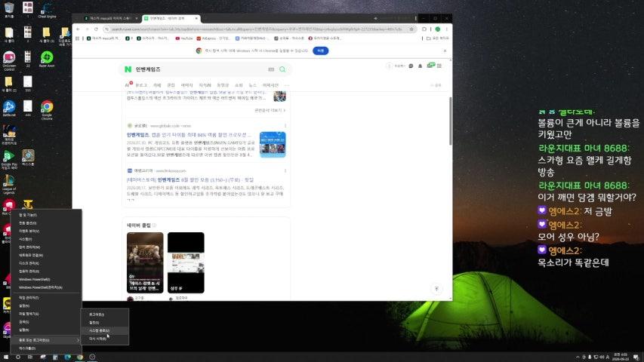Open Naver chat bubble icon
This screenshot has height=362, width=644.
(411, 66)
